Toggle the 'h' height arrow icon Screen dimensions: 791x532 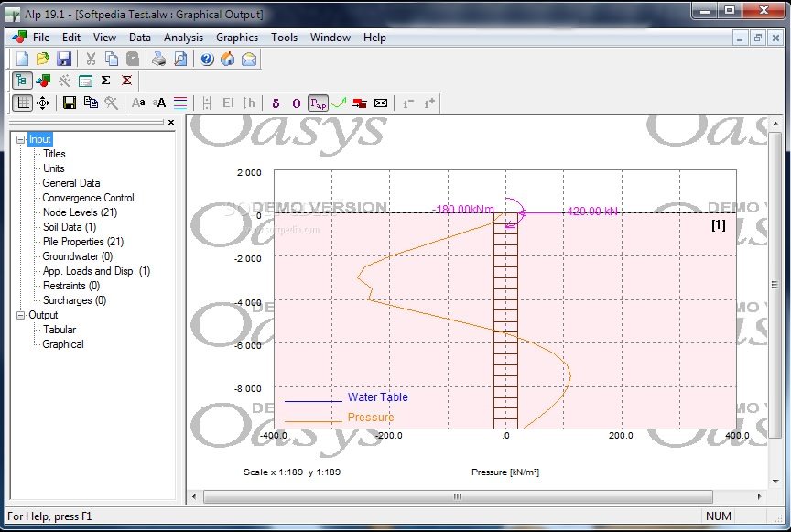(x=249, y=103)
